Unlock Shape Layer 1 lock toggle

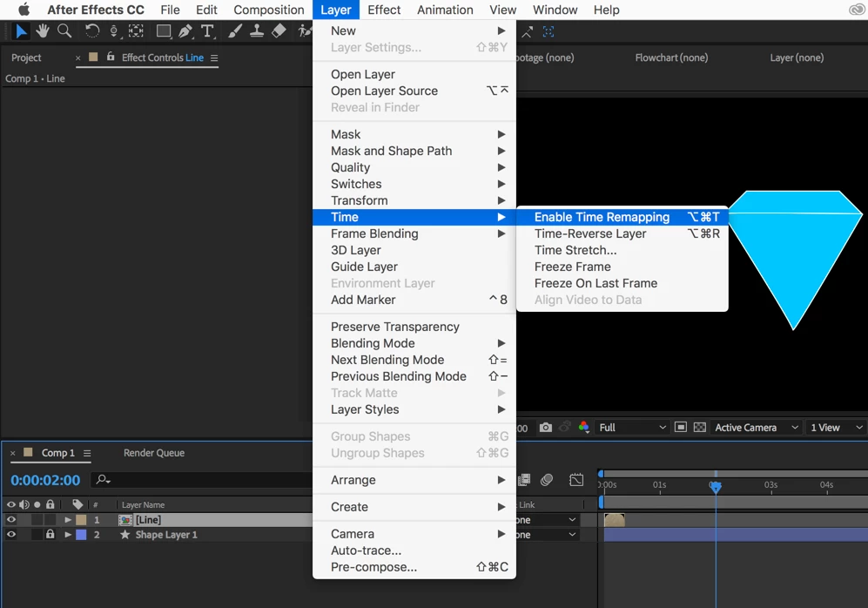pos(50,534)
